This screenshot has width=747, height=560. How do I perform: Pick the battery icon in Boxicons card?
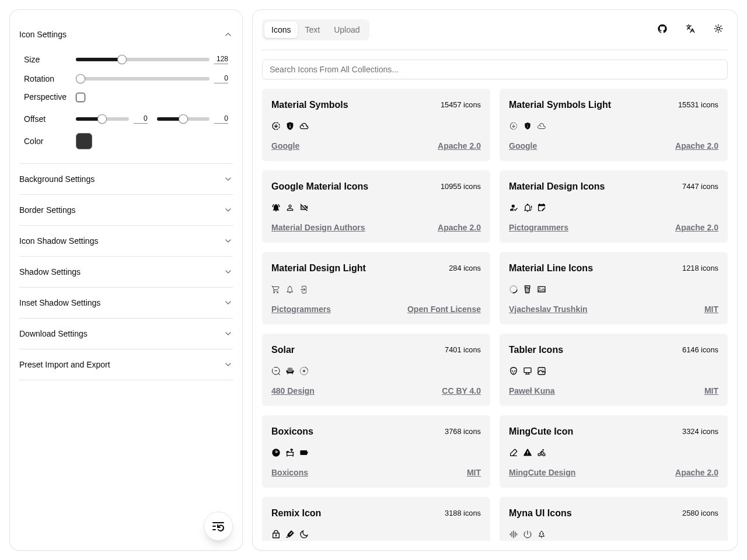pos(304,453)
